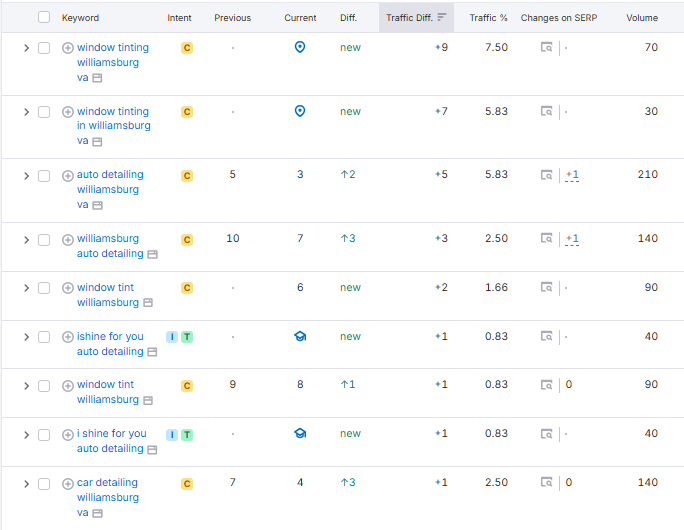The height and width of the screenshot is (530, 684).
Task: Expand row for 'williamsburg auto detailing'
Action: pos(26,239)
